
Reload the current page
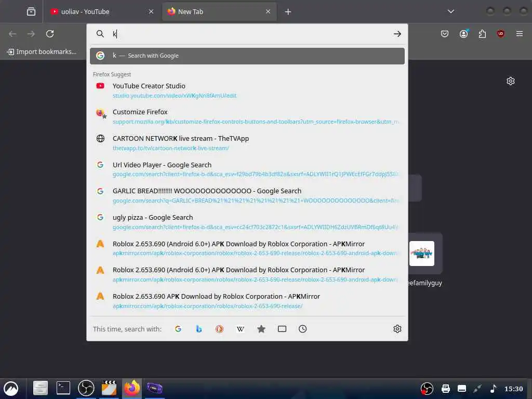pos(50,34)
